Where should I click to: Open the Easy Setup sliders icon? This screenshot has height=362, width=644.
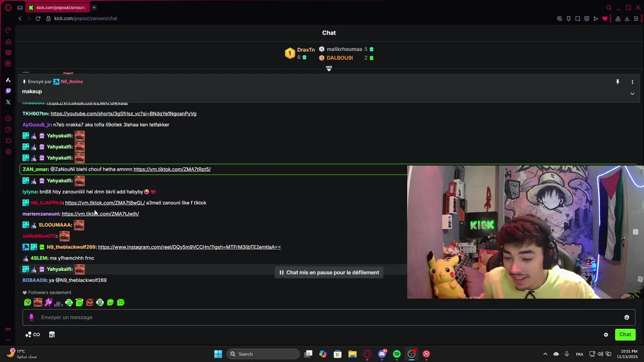[x=636, y=19]
